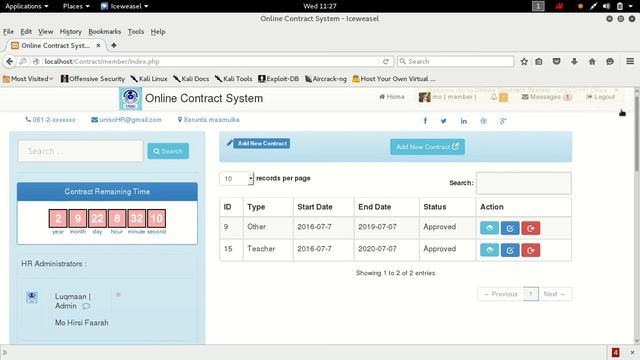The height and width of the screenshot is (360, 640).
Task: Click the Home link in navbar
Action: [392, 97]
